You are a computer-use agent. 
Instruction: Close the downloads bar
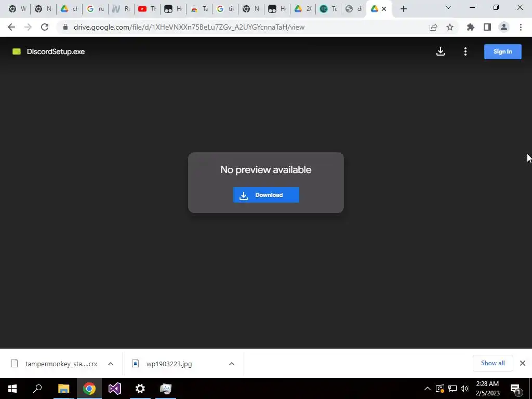pos(523,363)
